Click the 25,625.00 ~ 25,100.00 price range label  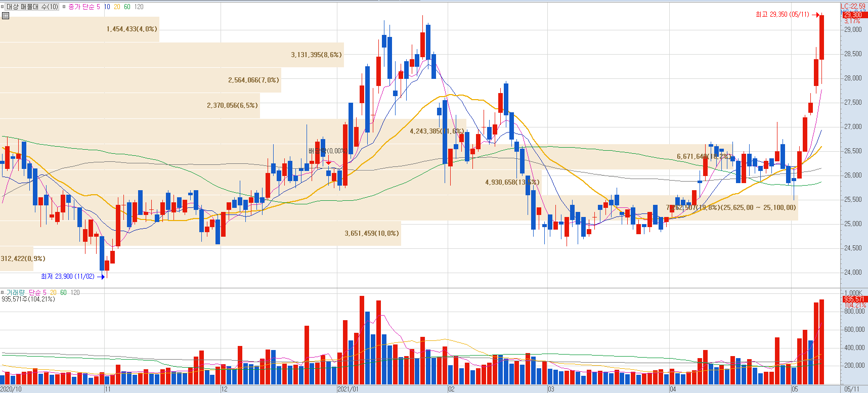pyautogui.click(x=758, y=207)
